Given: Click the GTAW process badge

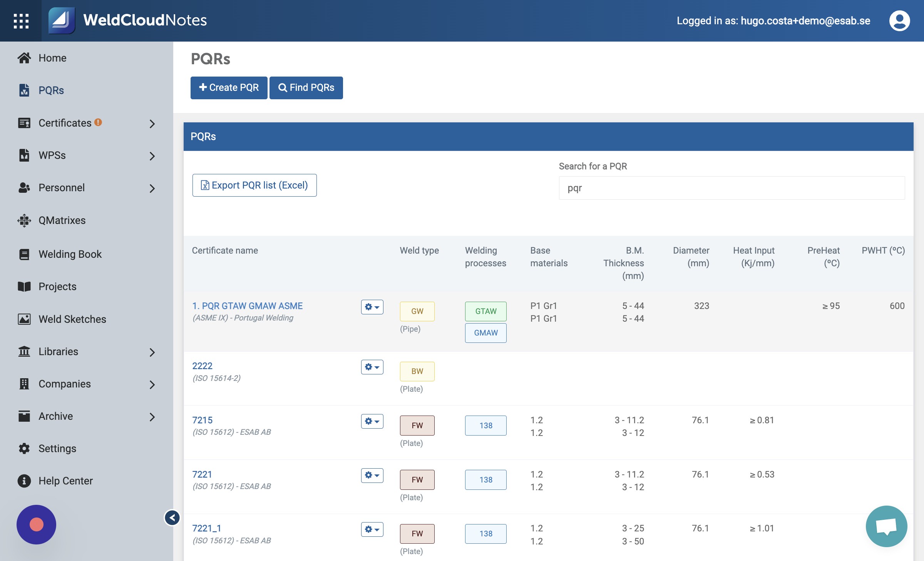Looking at the screenshot, I should click(485, 311).
